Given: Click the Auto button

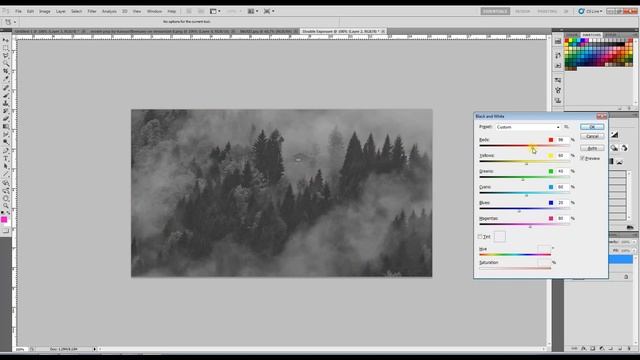Looking at the screenshot, I should 592,148.
